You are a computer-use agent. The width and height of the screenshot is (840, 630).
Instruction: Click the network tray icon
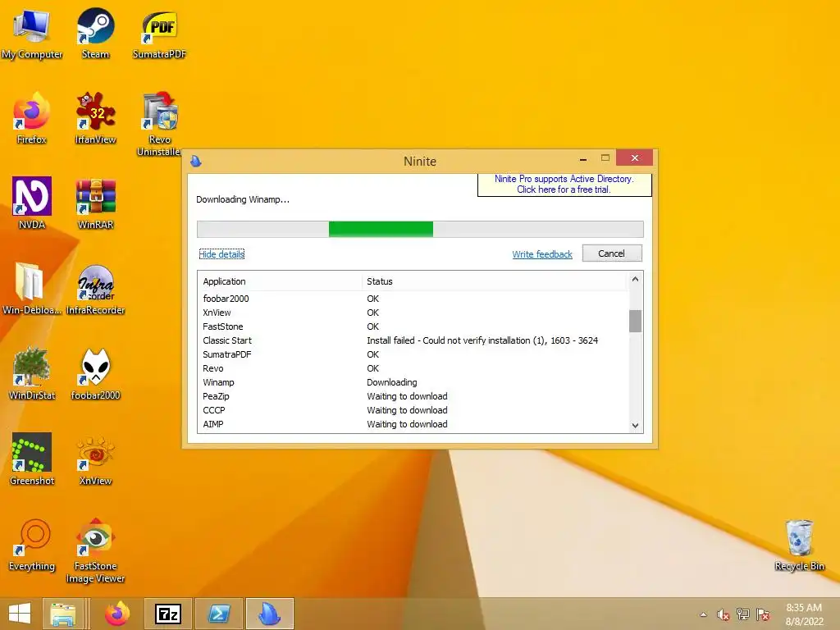pyautogui.click(x=743, y=614)
